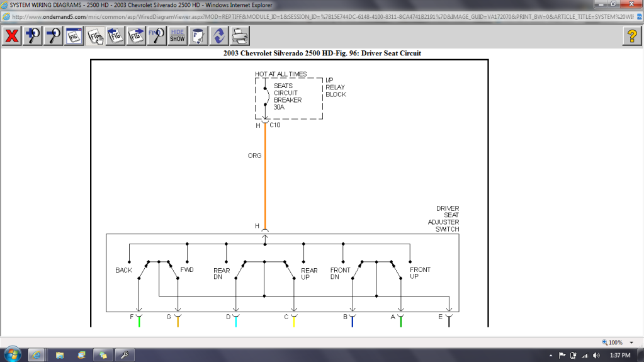Screen dimensions: 644x362
Task: Click the SEATS CIRCUIT BREAKER 30A text
Action: 288,96
